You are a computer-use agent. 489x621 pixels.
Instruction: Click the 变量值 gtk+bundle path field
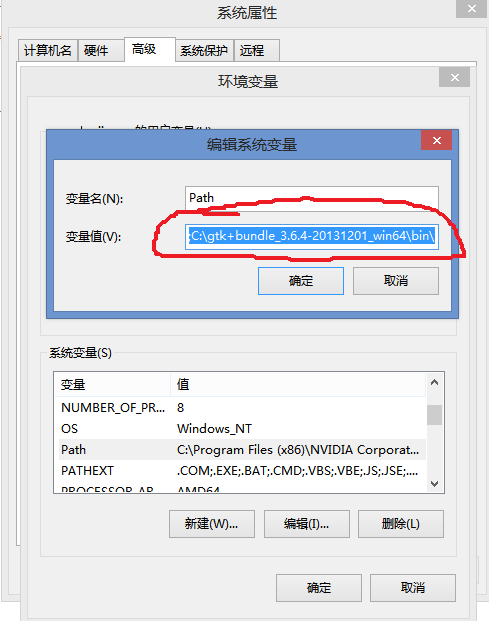(x=312, y=236)
